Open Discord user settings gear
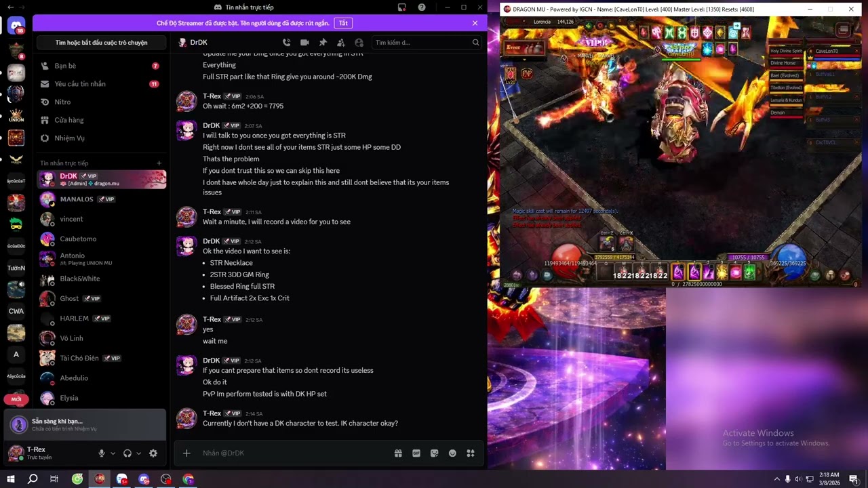Image resolution: width=868 pixels, height=488 pixels. pos(153,453)
